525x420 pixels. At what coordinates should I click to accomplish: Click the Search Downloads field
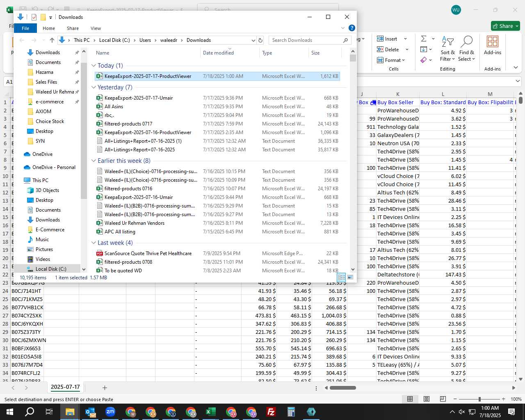(x=310, y=40)
